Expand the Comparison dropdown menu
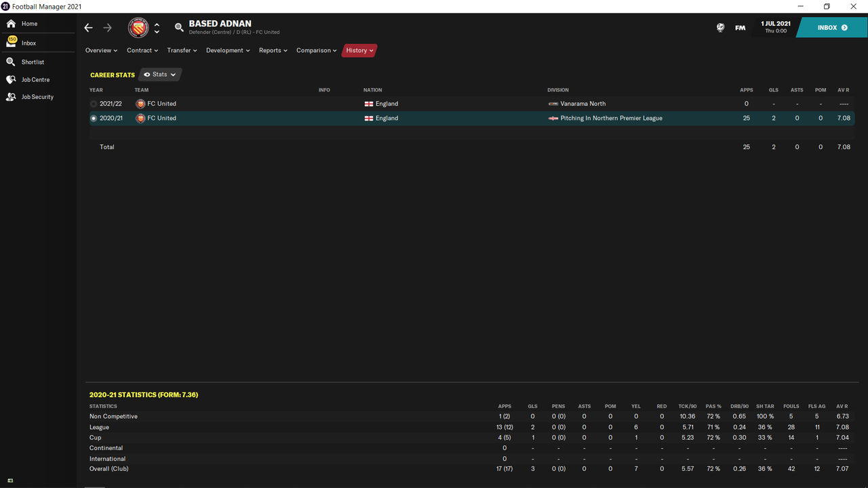This screenshot has width=868, height=488. pos(317,50)
